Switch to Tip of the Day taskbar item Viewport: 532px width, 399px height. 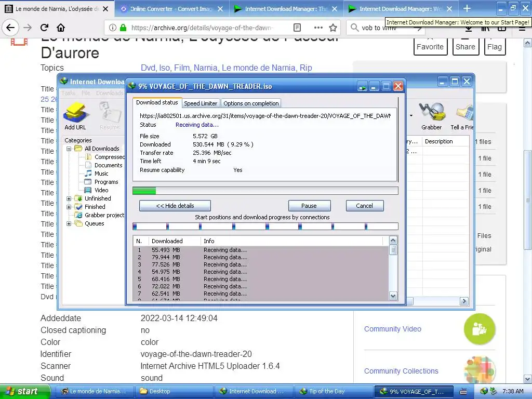332,391
